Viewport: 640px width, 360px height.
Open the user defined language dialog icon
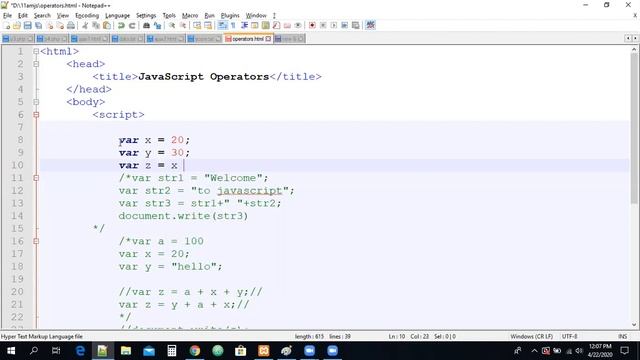(255, 25)
